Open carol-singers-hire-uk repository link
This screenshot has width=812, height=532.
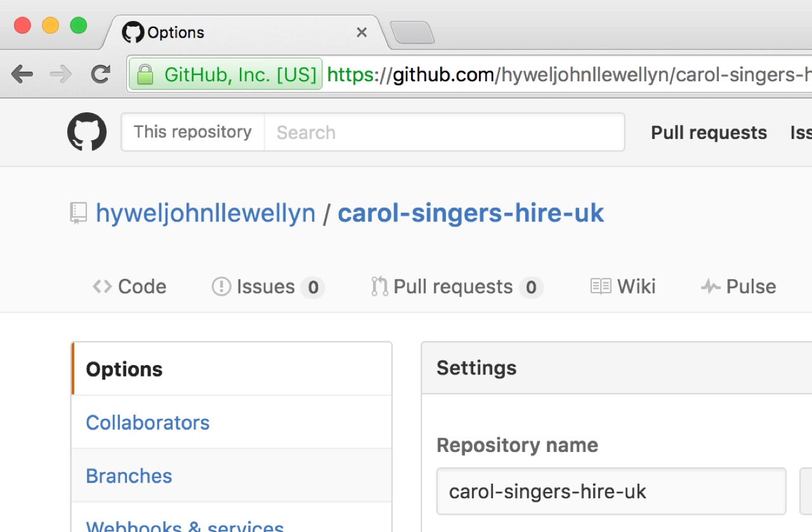coord(471,213)
